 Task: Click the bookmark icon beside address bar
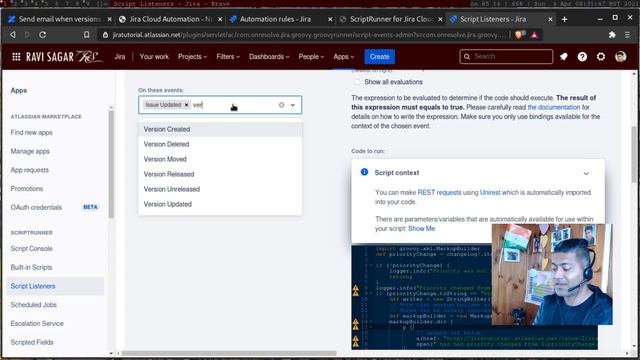(x=87, y=35)
